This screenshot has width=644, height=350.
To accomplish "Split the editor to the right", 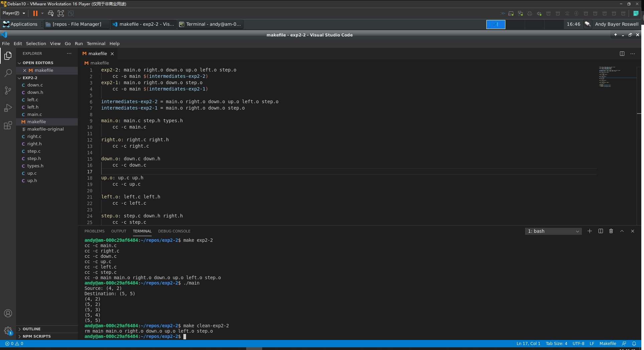I will pos(622,53).
